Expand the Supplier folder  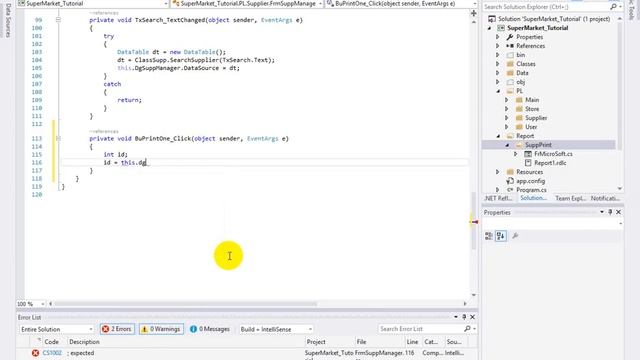pos(507,118)
